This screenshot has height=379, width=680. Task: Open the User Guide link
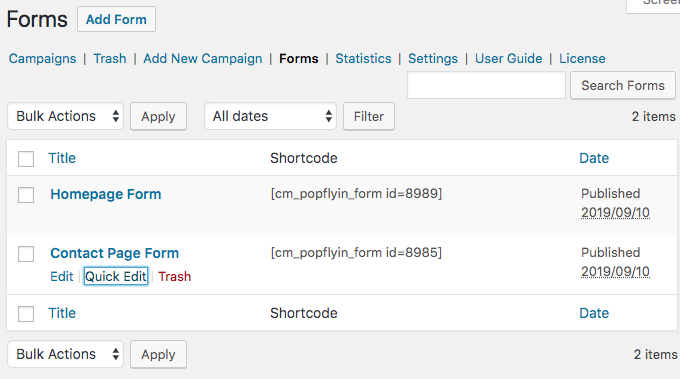pos(509,59)
